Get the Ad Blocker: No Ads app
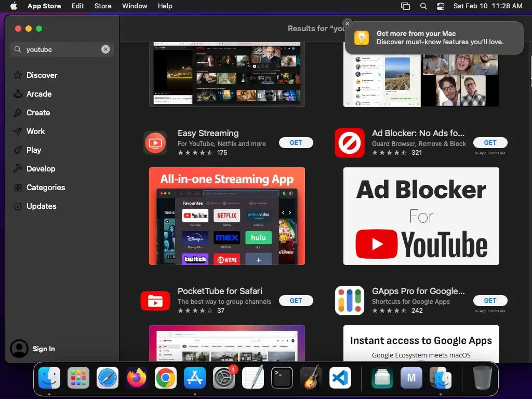This screenshot has width=532, height=399. click(490, 143)
